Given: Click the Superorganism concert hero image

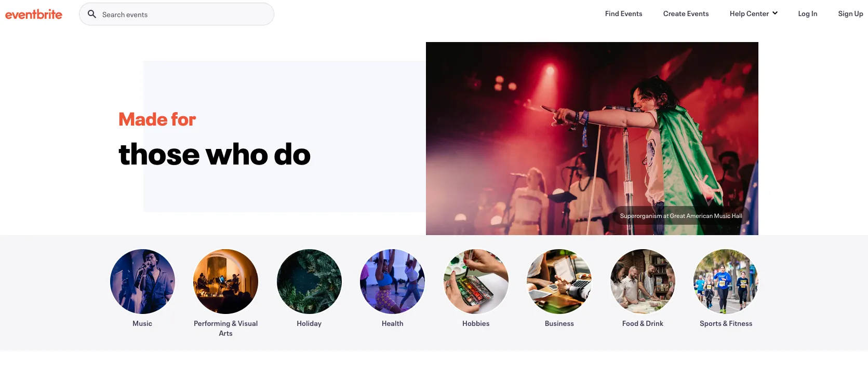Looking at the screenshot, I should (x=592, y=139).
